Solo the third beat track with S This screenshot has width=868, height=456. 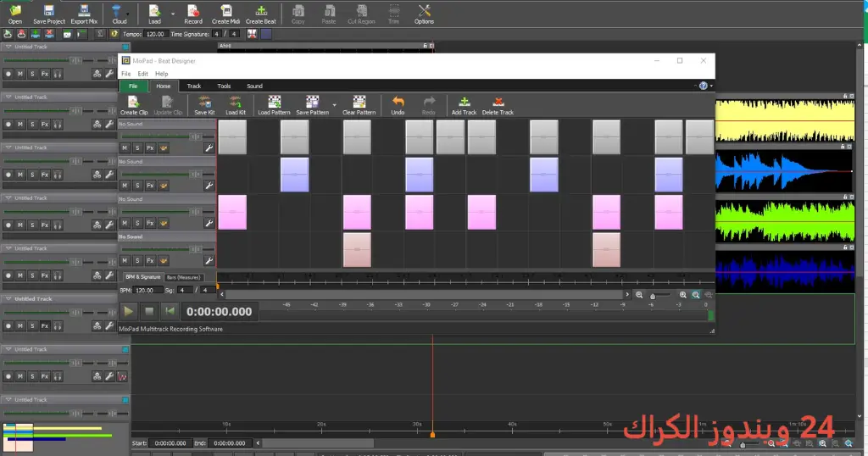pos(137,223)
